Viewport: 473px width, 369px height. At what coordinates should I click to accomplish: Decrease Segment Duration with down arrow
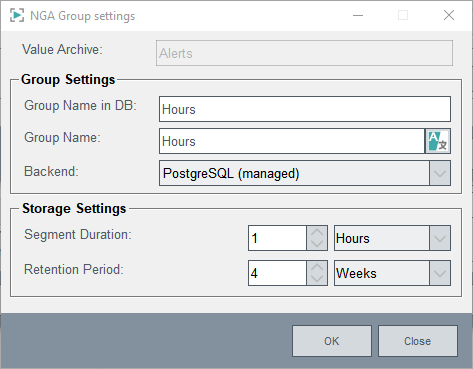[317, 244]
